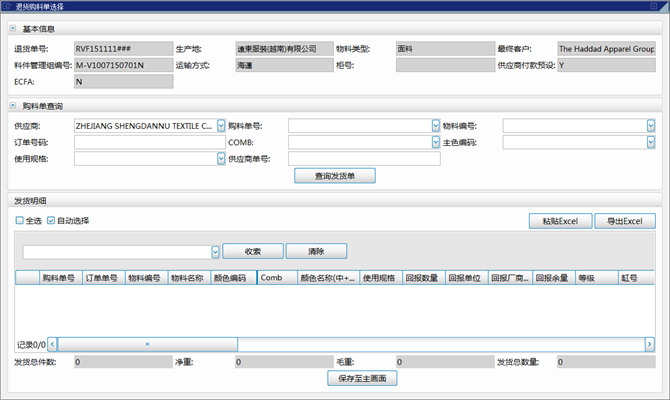Sort by the 购料单号 column header
Screen dimensions: 670x400
tap(58, 279)
